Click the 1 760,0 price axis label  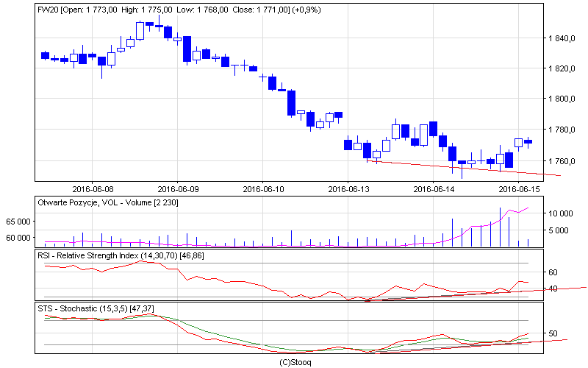(x=562, y=161)
